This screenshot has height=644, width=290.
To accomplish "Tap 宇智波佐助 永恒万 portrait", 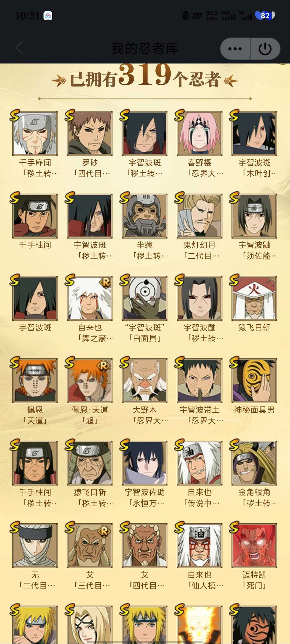I will (145, 463).
